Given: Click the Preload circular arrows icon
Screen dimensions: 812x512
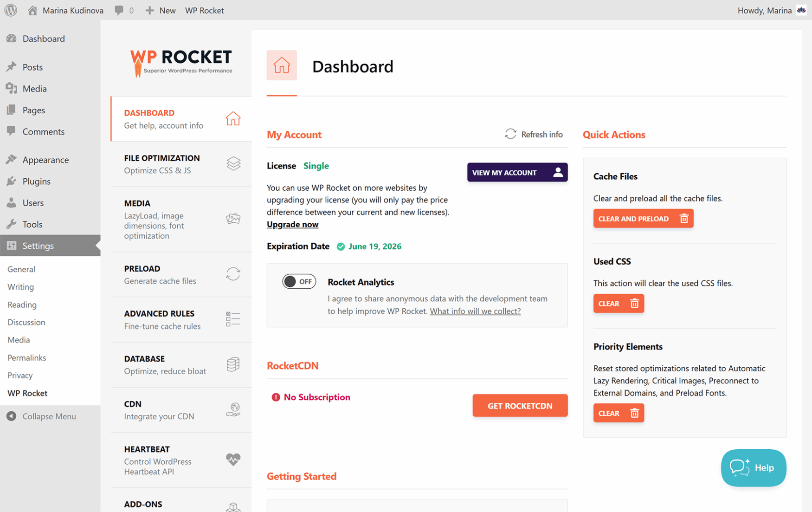Looking at the screenshot, I should pyautogui.click(x=233, y=274).
